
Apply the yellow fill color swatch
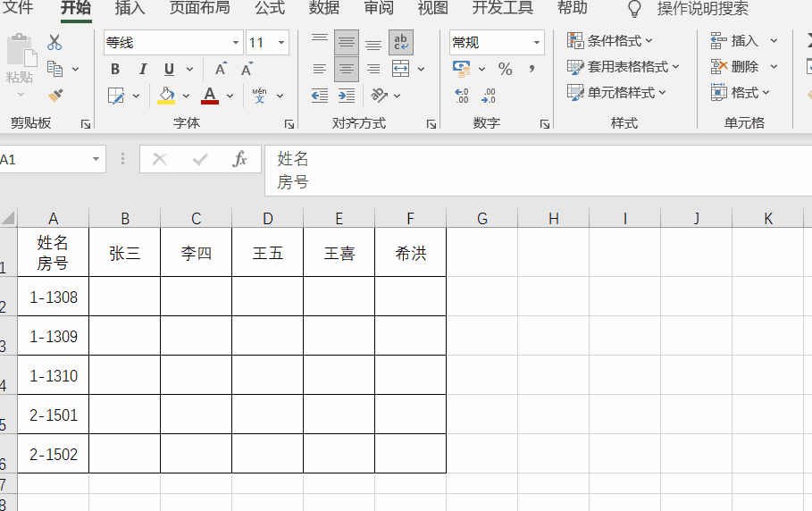tap(166, 96)
